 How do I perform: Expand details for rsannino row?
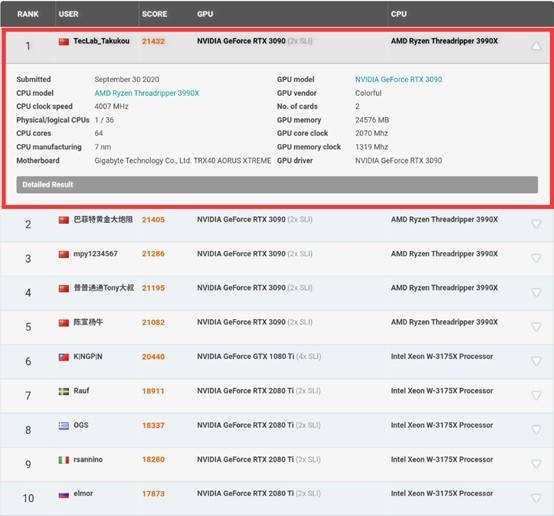[x=536, y=464]
